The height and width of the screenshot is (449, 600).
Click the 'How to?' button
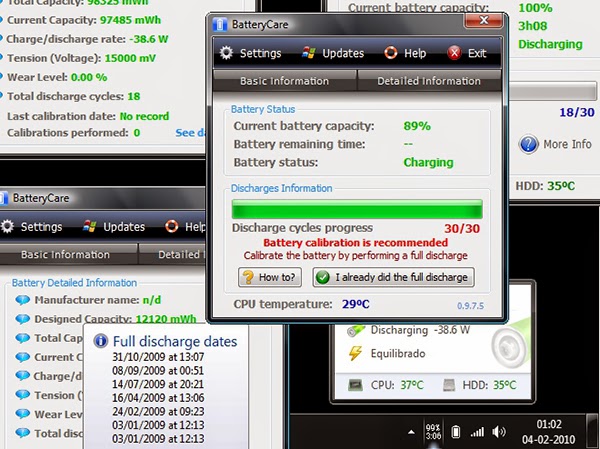pyautogui.click(x=270, y=277)
